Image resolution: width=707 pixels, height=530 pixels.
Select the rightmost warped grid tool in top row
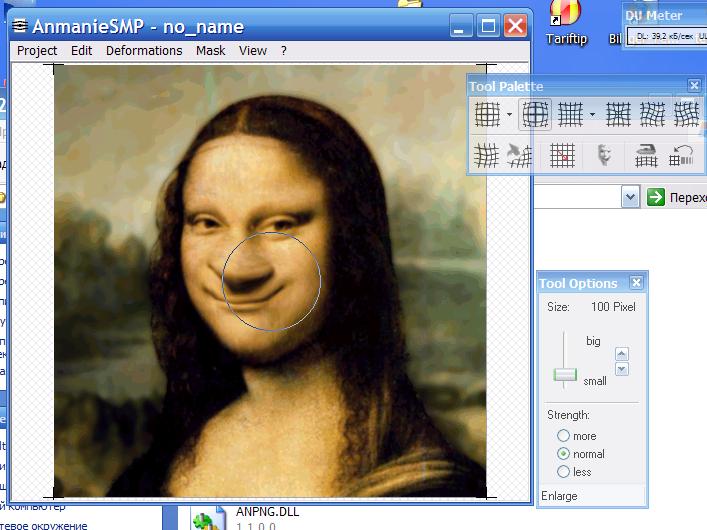point(686,114)
